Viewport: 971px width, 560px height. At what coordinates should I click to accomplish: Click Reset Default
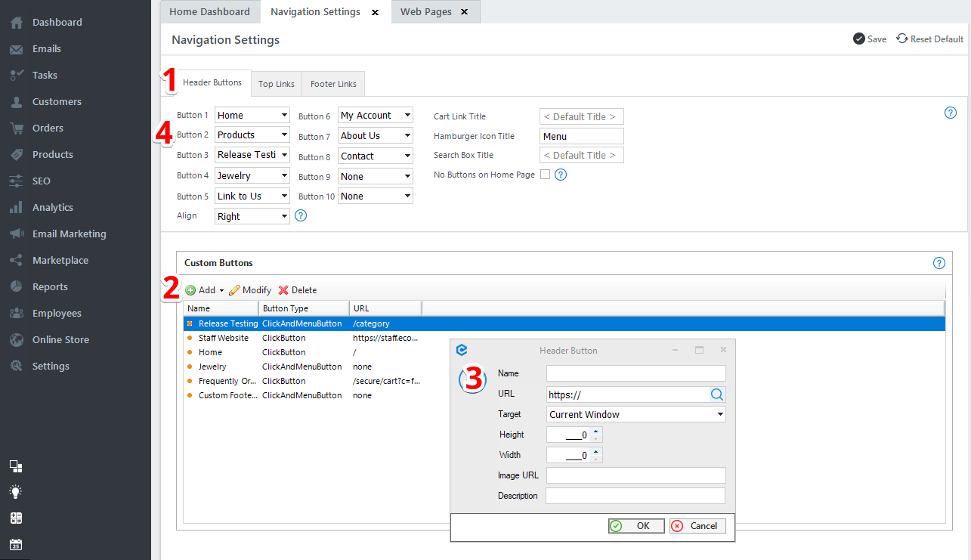click(930, 39)
